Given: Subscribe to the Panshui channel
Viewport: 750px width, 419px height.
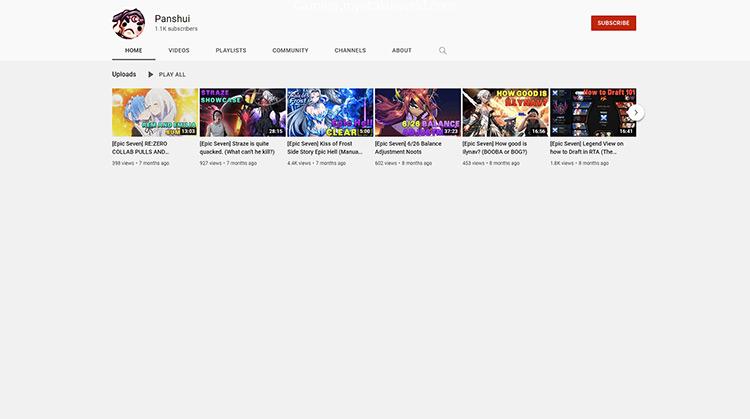Looking at the screenshot, I should pos(613,23).
